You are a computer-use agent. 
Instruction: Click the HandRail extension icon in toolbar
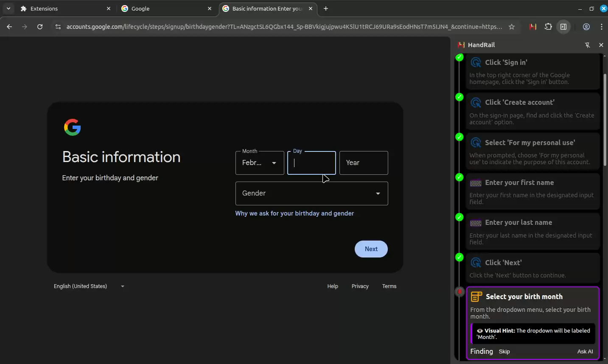tap(533, 27)
